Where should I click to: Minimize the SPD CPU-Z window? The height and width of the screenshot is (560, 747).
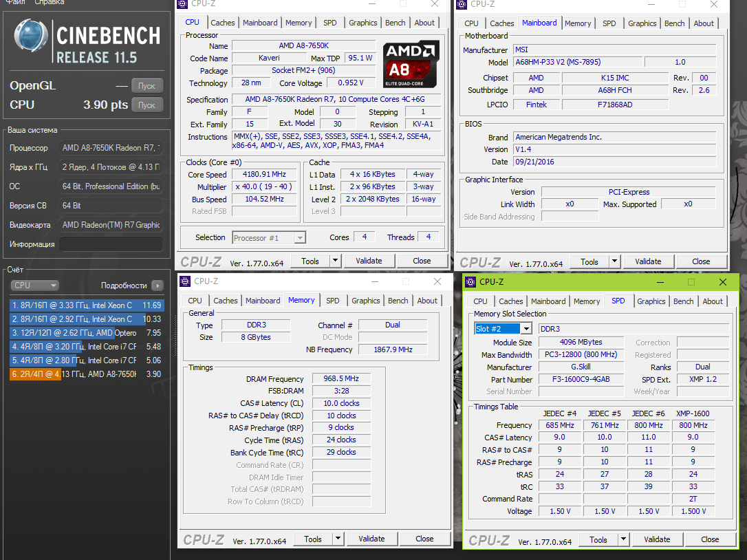pos(660,282)
